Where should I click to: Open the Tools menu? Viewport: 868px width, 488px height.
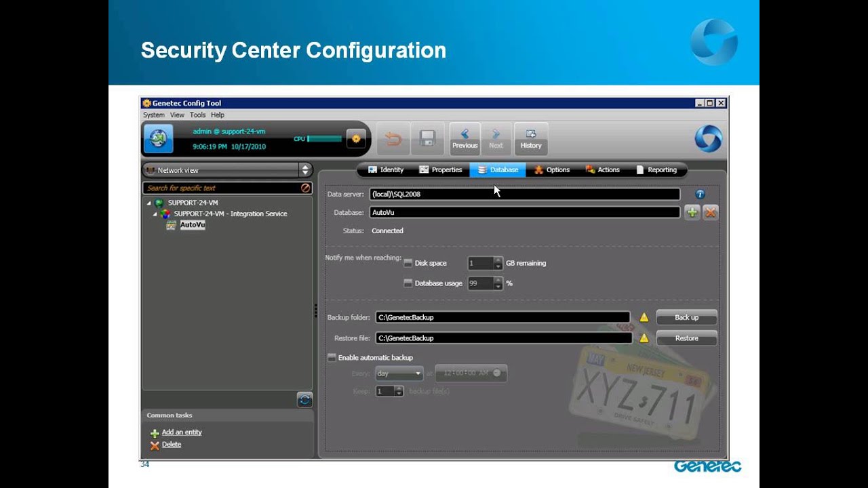pos(197,115)
